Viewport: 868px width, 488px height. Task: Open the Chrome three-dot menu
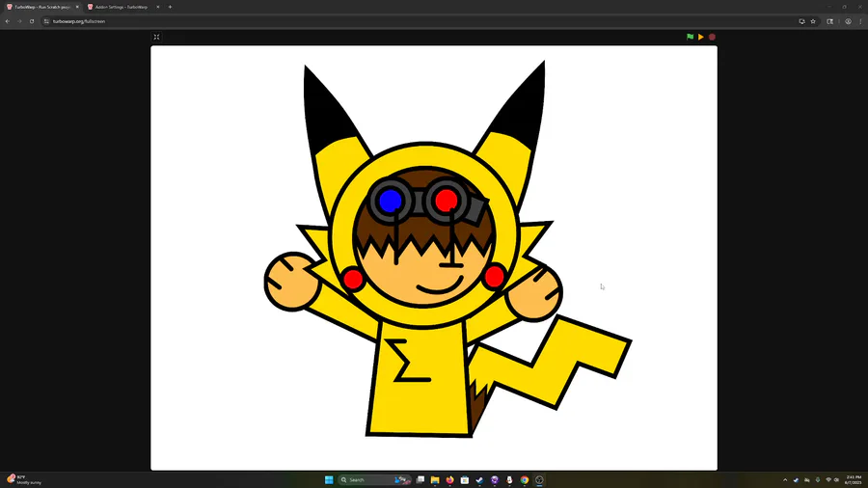(861, 21)
